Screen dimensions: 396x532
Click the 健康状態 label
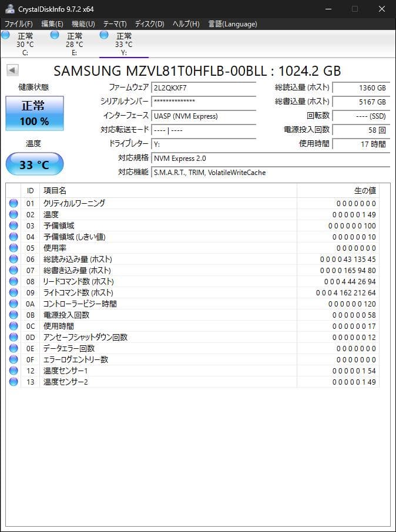[33, 87]
